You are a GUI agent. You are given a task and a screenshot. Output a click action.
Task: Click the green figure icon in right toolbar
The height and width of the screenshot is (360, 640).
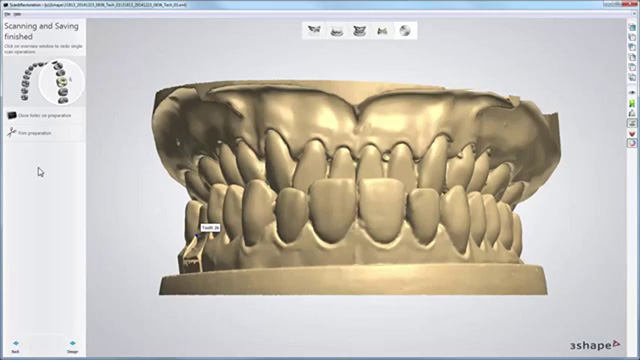pos(632,103)
